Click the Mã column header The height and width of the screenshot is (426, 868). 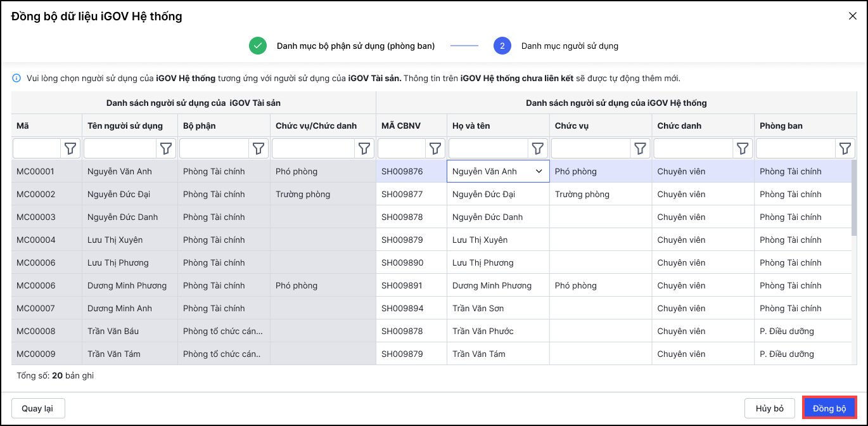[x=46, y=126]
